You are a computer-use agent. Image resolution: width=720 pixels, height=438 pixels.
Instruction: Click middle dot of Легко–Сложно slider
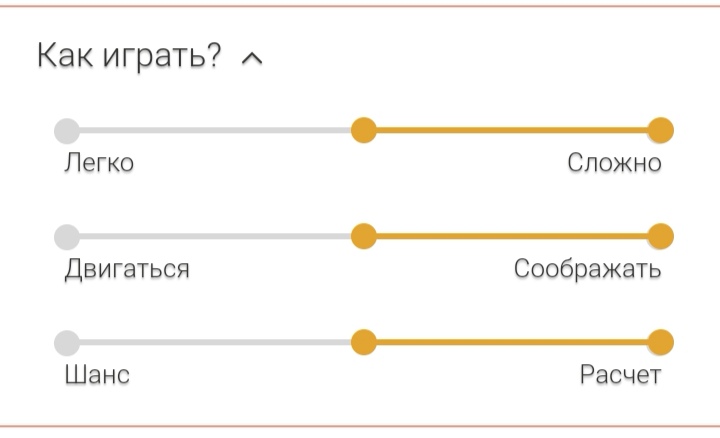(x=363, y=130)
